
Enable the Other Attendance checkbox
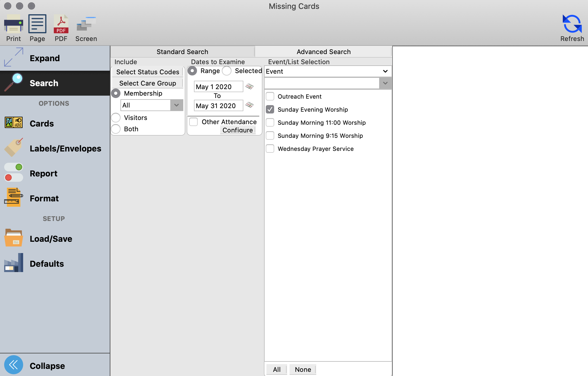[x=193, y=122]
